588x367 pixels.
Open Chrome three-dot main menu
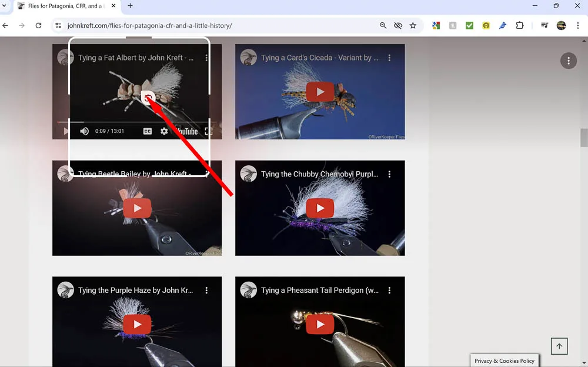point(578,25)
